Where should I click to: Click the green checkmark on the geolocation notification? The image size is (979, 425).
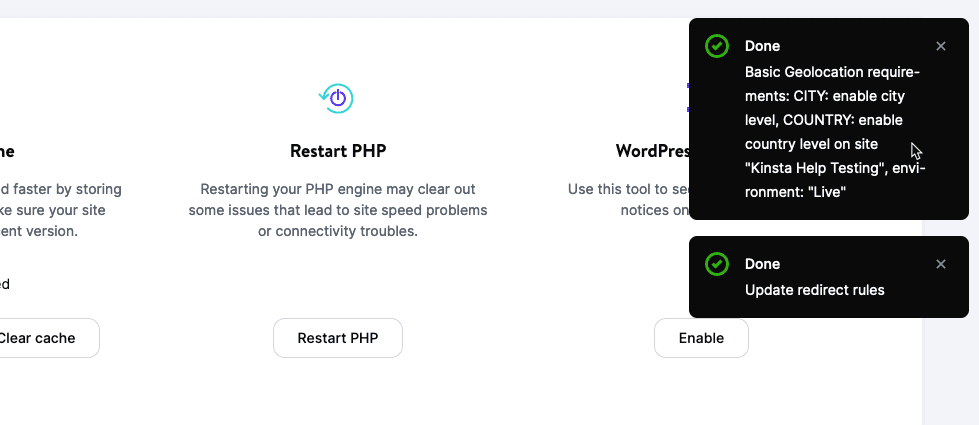(x=716, y=46)
